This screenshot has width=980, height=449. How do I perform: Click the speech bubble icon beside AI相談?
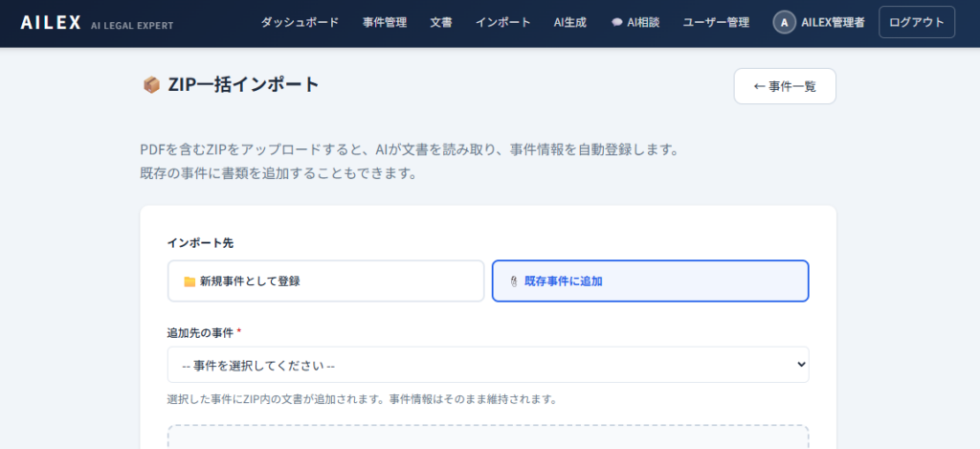pyautogui.click(x=617, y=23)
